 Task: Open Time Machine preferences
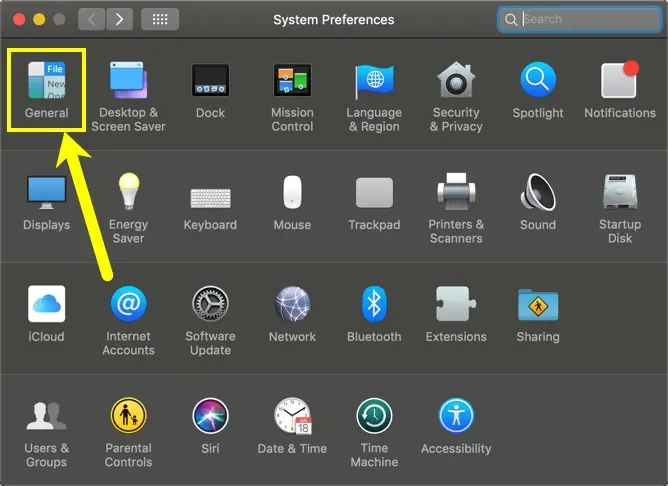(x=374, y=433)
